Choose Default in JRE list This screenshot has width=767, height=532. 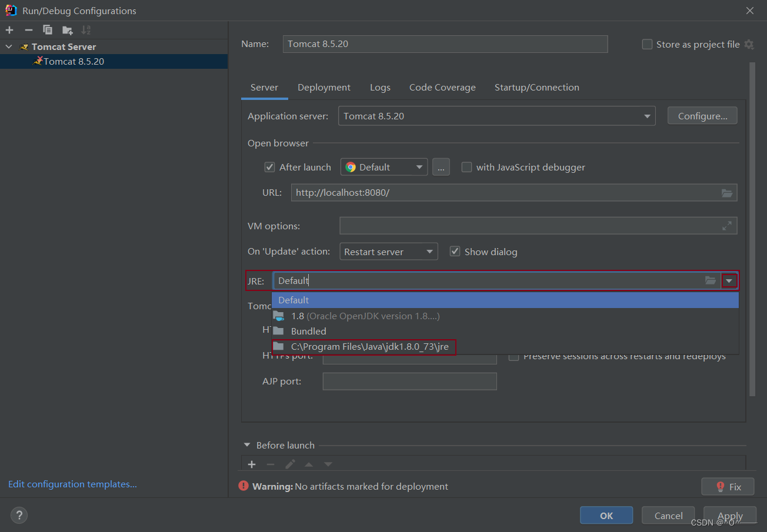pos(505,300)
